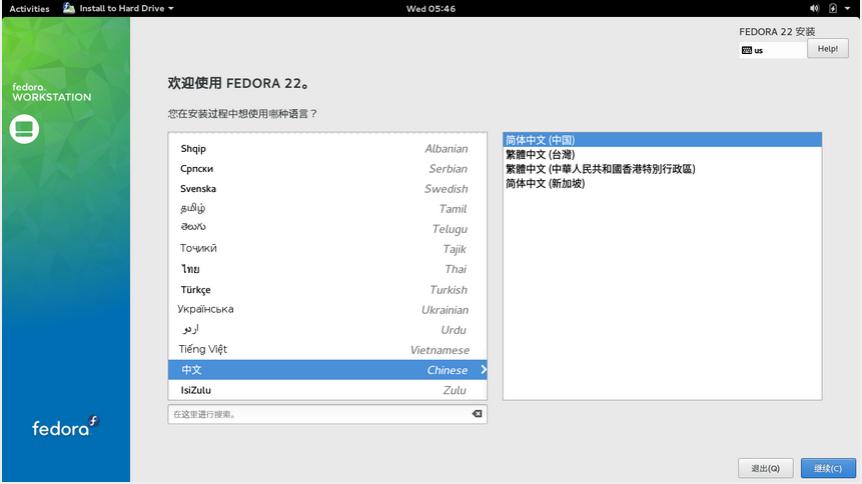Click the language search input field
The width and height of the screenshot is (862, 484).
point(328,414)
